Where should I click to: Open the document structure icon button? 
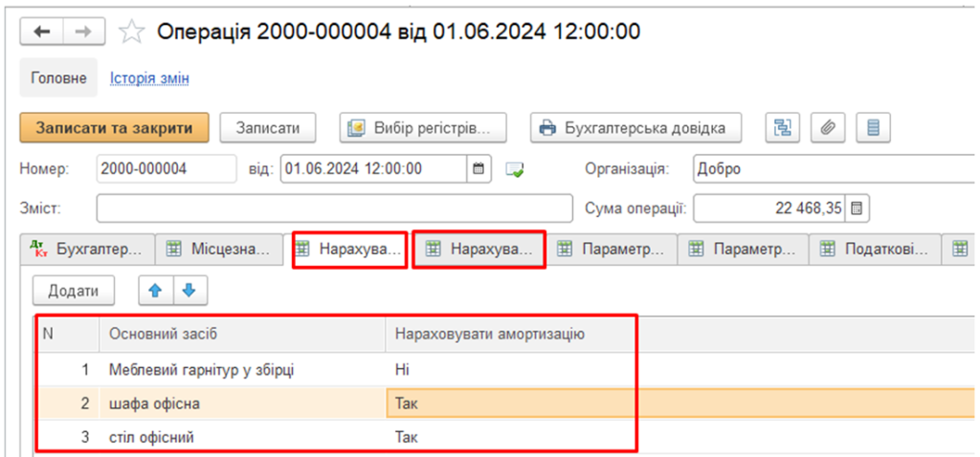[x=782, y=127]
